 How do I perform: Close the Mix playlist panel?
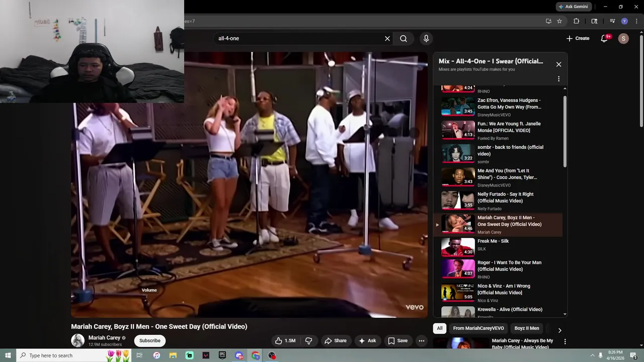pos(558,64)
